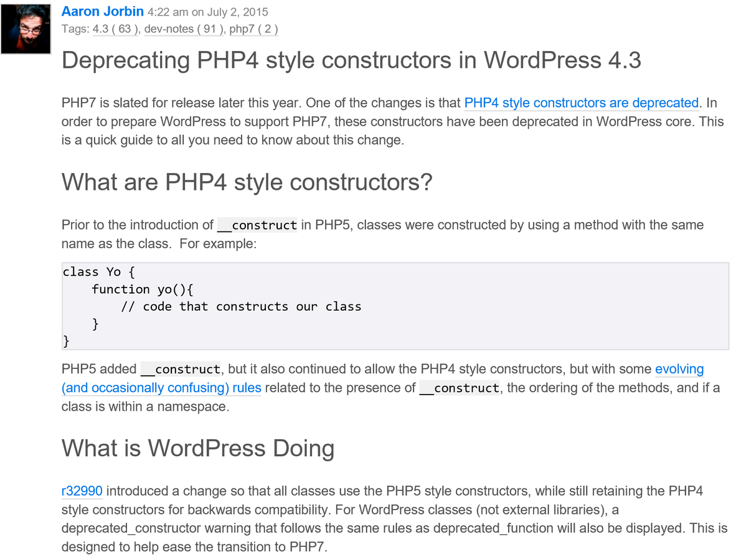Open changeset link r32990

coord(82,491)
